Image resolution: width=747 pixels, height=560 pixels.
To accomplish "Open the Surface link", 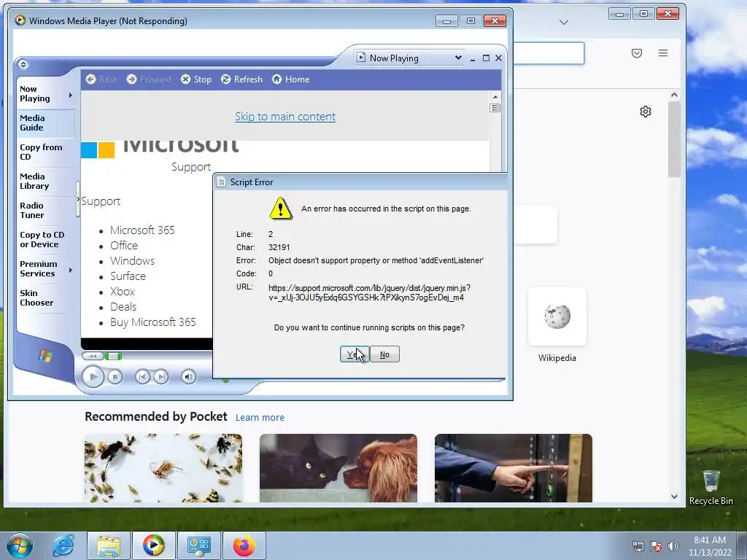I will coord(128,276).
